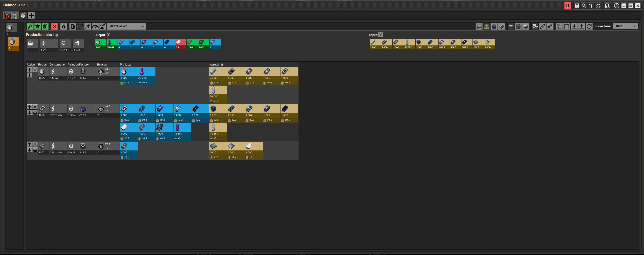Click the house icon on 861.2 MW row

tap(35, 113)
